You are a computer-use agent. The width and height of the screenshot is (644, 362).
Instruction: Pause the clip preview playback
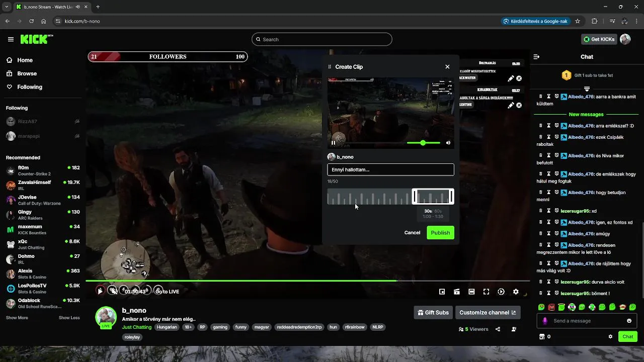pos(333,143)
